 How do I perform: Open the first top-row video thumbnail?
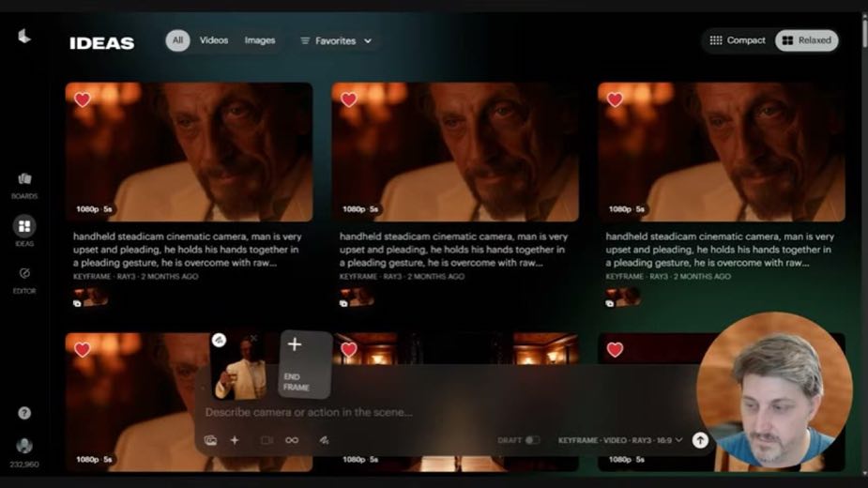pos(189,152)
